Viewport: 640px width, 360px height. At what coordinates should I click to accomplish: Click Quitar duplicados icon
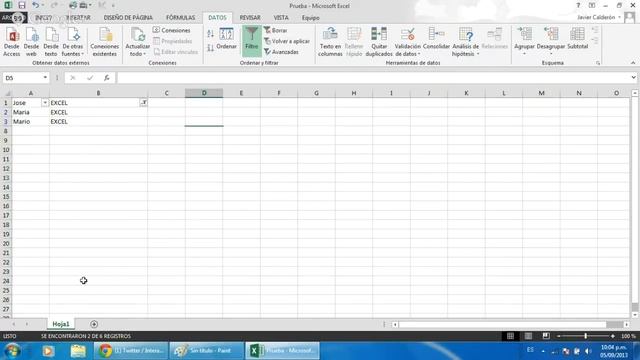(x=379, y=42)
